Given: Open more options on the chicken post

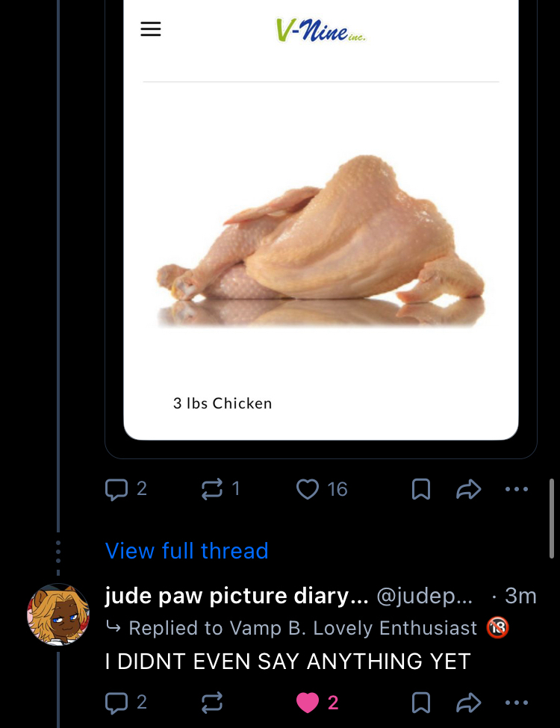Looking at the screenshot, I should pyautogui.click(x=516, y=489).
